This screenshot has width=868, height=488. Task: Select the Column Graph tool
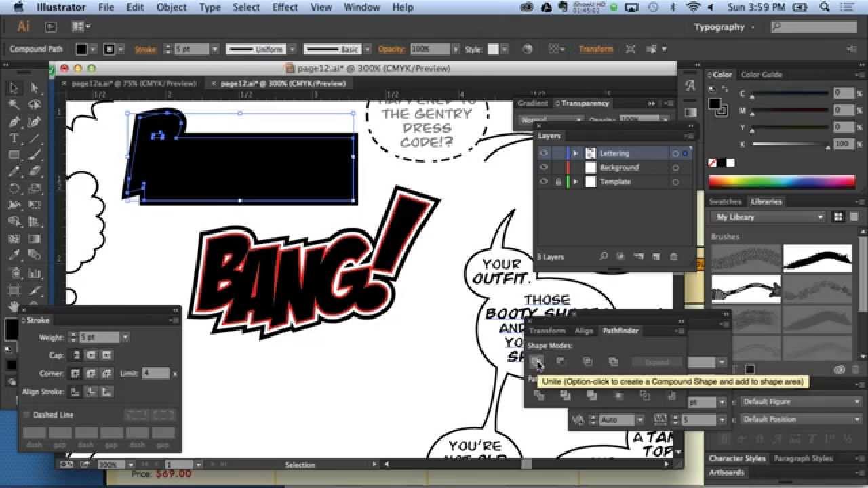coord(35,272)
